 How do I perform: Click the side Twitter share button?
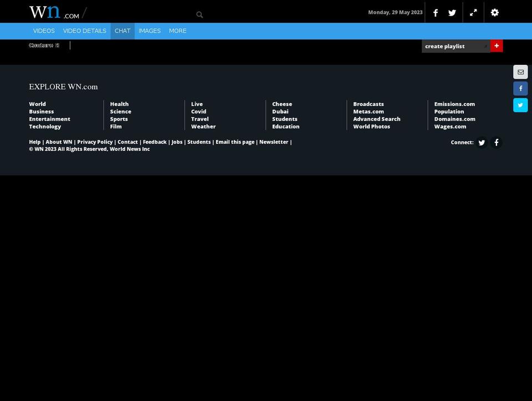coord(520,105)
